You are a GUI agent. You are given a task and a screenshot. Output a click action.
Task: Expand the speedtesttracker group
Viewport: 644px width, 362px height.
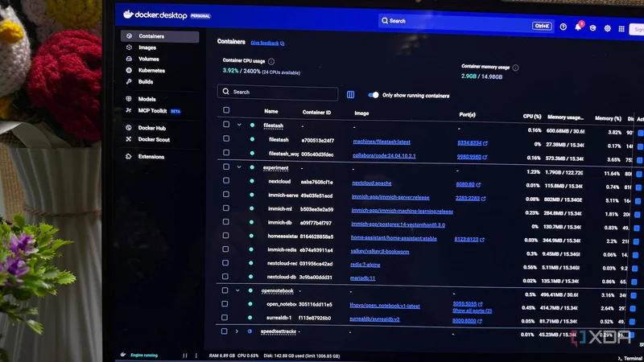237,331
